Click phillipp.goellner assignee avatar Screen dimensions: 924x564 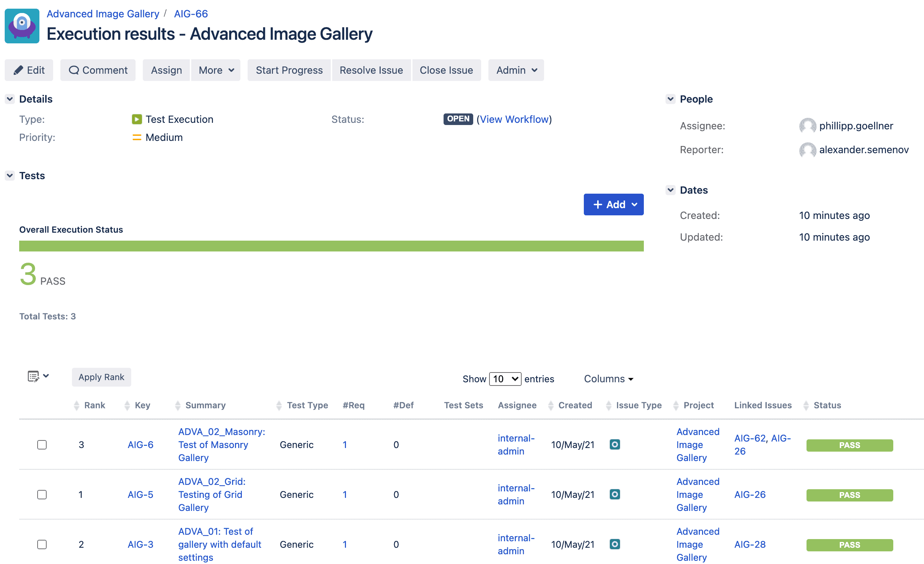pos(807,126)
